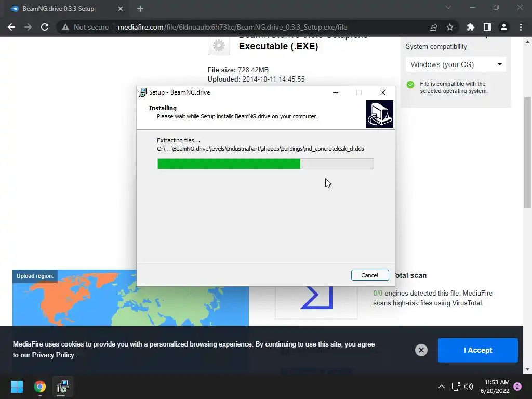Open a new browser tab
Image resolution: width=532 pixels, height=399 pixels.
coord(140,9)
